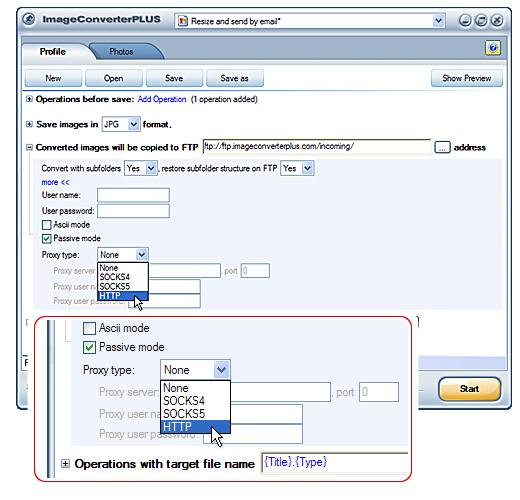Viewport: 520px width, 500px height.
Task: Click the browse '...' button next to FTP address
Action: tap(442, 147)
